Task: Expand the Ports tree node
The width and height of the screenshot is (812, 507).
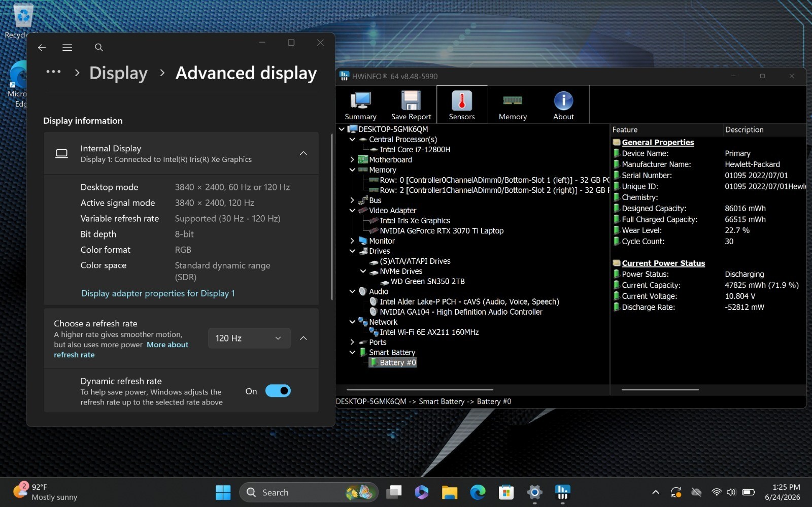Action: coord(352,342)
